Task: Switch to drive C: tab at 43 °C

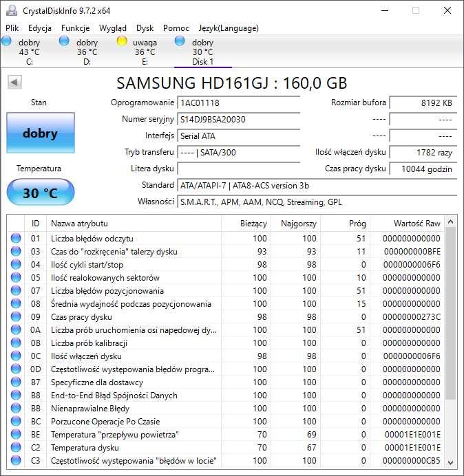Action: point(29,52)
